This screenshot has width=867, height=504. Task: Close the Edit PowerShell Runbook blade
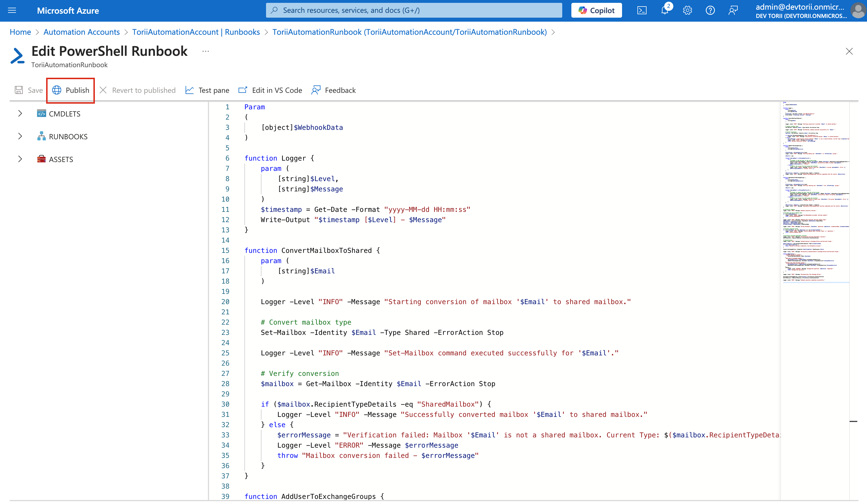click(x=849, y=51)
